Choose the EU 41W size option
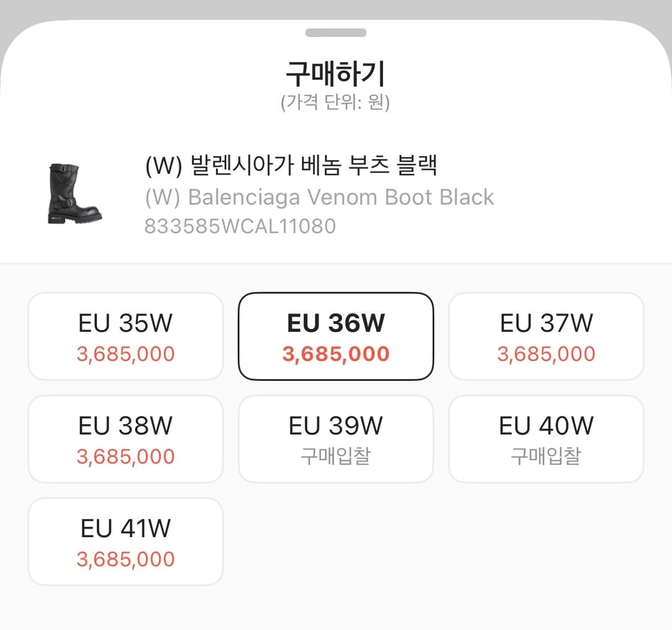672x630 pixels. pos(125,541)
